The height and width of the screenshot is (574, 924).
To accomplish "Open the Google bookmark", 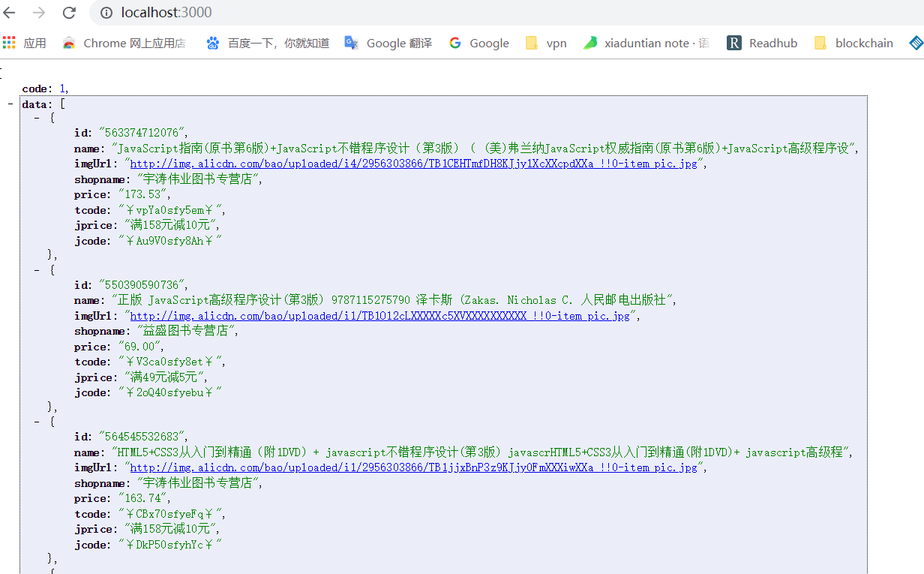I will [x=479, y=43].
